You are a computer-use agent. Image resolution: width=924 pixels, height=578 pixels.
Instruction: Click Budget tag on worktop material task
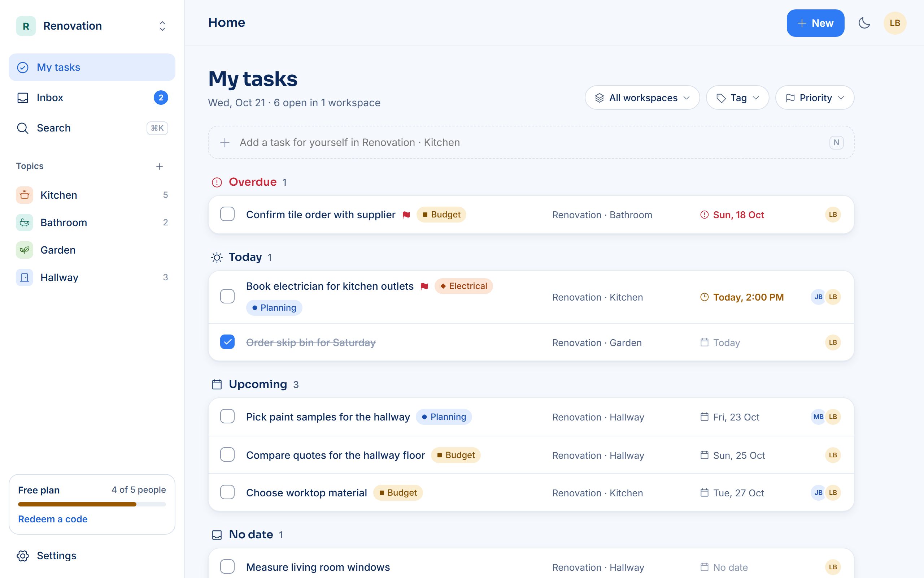(x=397, y=493)
